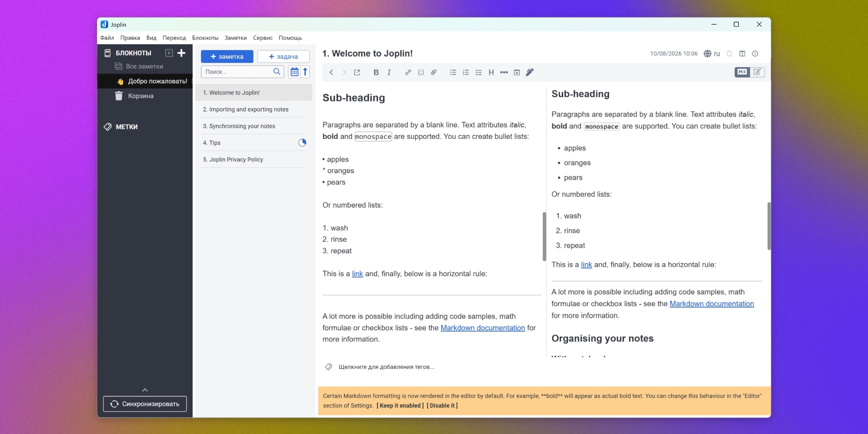The image size is (868, 434).
Task: Click the Markdown documentation link in the editor pane
Action: (x=482, y=328)
